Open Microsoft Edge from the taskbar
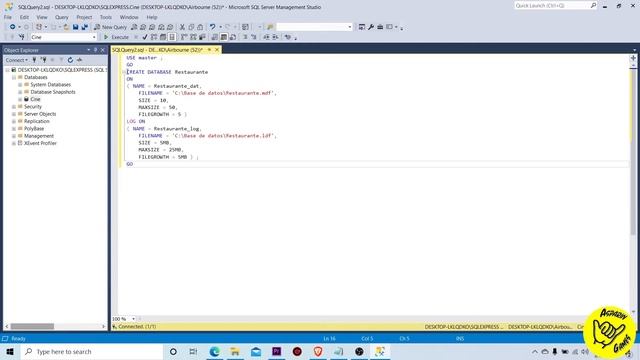The image size is (640, 360). coord(214,351)
